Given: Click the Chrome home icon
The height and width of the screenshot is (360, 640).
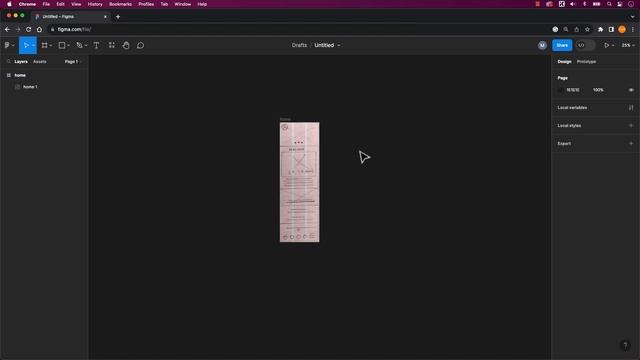Looking at the screenshot, I should pyautogui.click(x=39, y=29).
